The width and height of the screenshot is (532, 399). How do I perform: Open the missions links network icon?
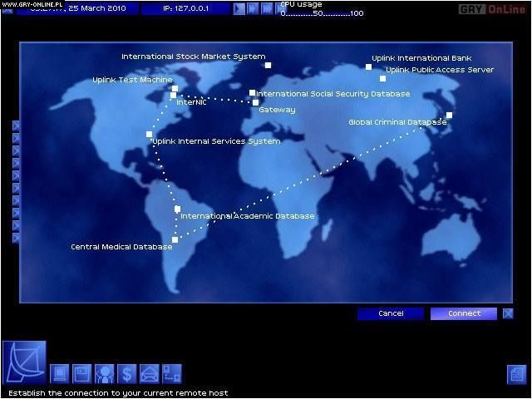click(x=171, y=374)
